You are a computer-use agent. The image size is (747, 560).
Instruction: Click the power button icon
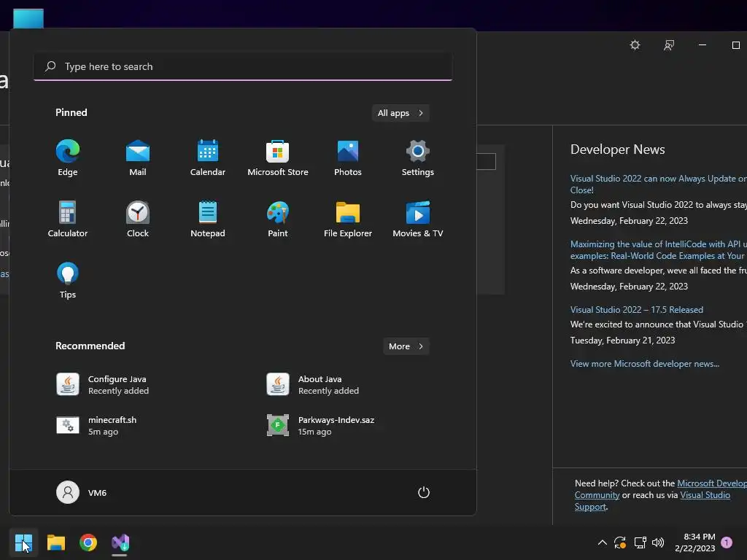(x=424, y=492)
